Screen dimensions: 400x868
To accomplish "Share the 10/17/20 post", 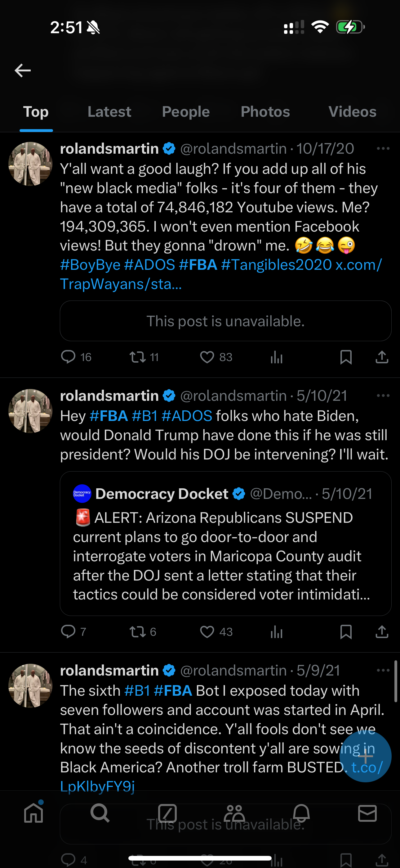I will point(382,357).
